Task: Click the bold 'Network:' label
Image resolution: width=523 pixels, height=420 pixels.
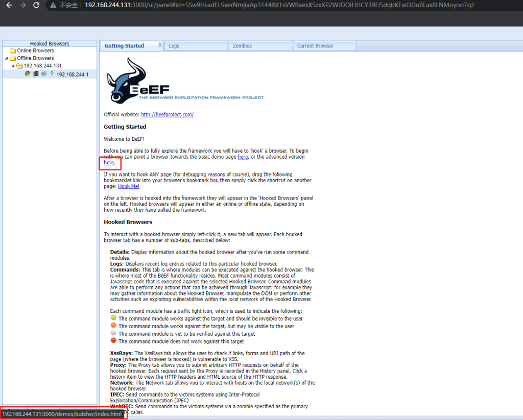Action: [122, 383]
